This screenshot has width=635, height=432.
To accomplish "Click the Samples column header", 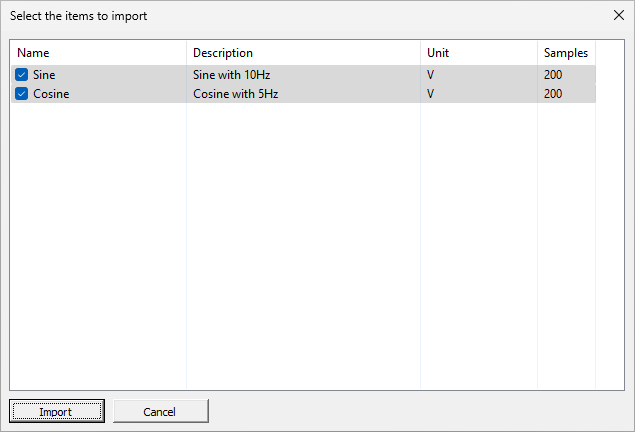I will [x=565, y=53].
